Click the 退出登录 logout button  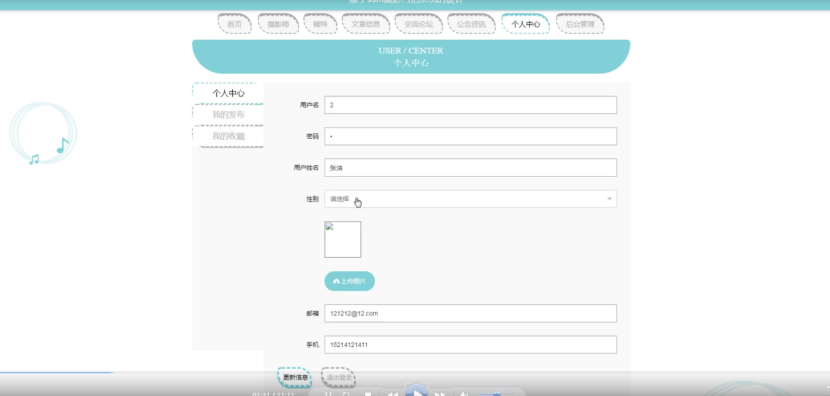coord(339,377)
